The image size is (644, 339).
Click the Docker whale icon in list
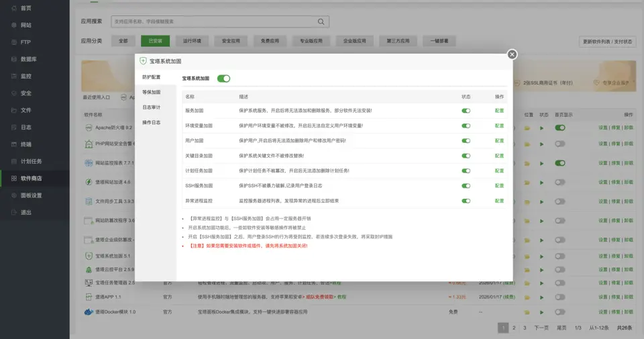[x=89, y=312]
